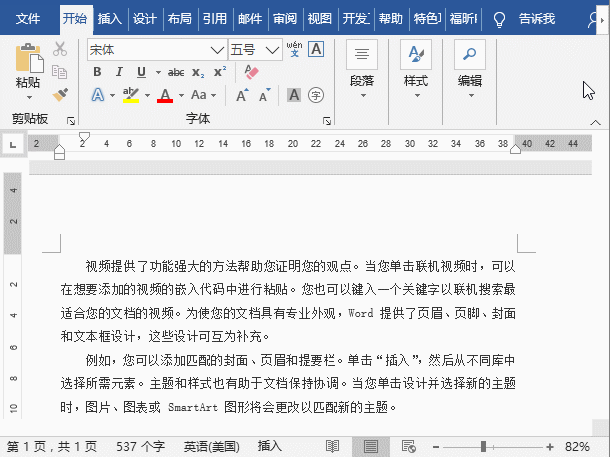Viewport: 610px width, 457px height.
Task: Open word count 537 个字
Action: [x=140, y=446]
